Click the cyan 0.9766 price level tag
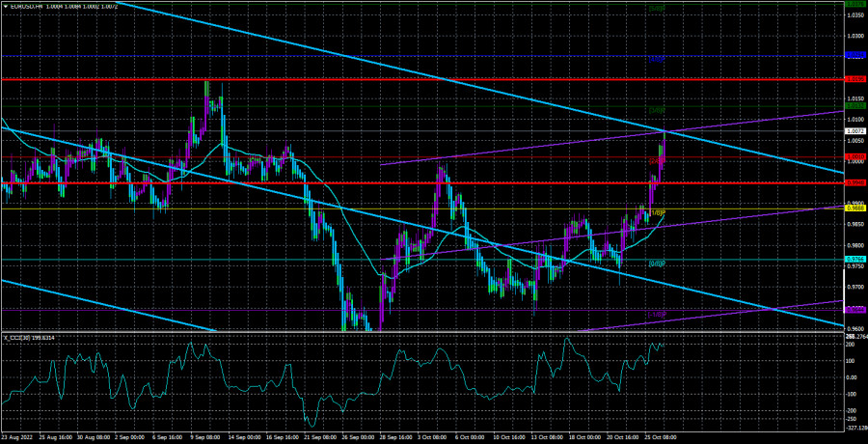 point(854,259)
